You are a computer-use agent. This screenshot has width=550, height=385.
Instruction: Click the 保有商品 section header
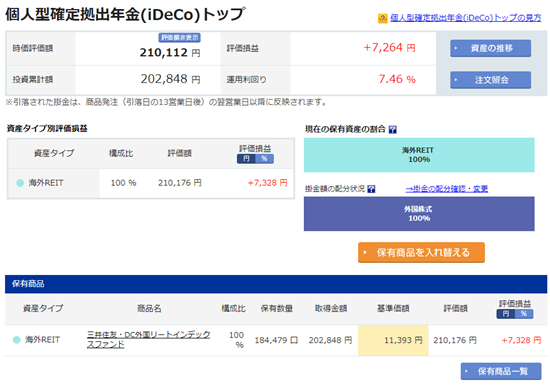pos(276,284)
